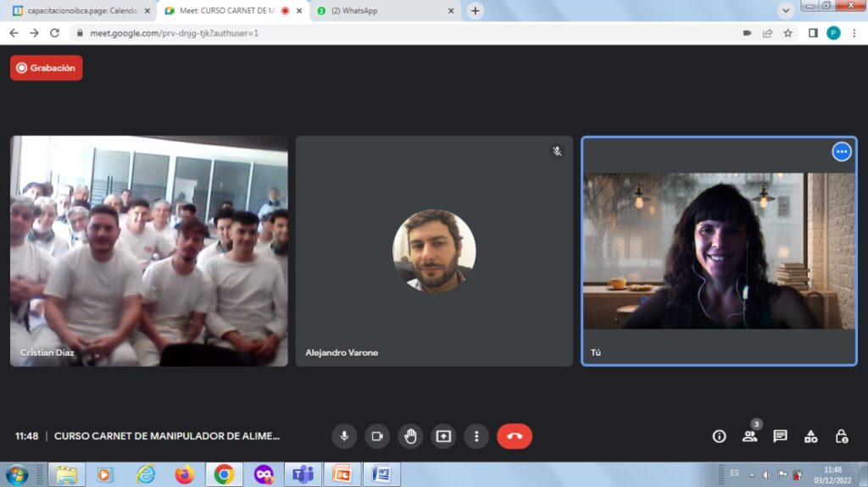Screen dimensions: 868x487
Task: Mute the microphone in the call
Action: (x=344, y=436)
